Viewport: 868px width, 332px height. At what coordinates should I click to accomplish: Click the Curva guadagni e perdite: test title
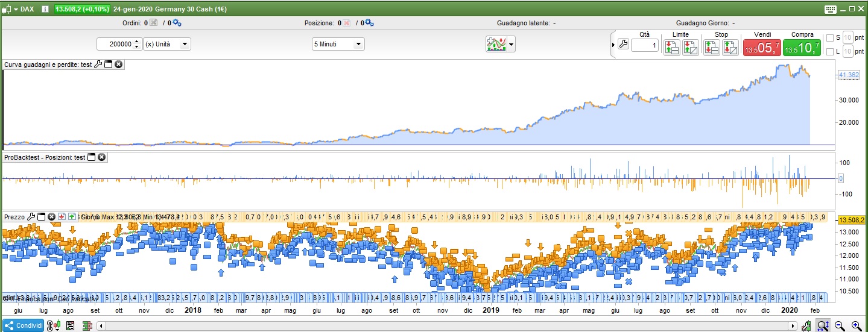tap(48, 64)
